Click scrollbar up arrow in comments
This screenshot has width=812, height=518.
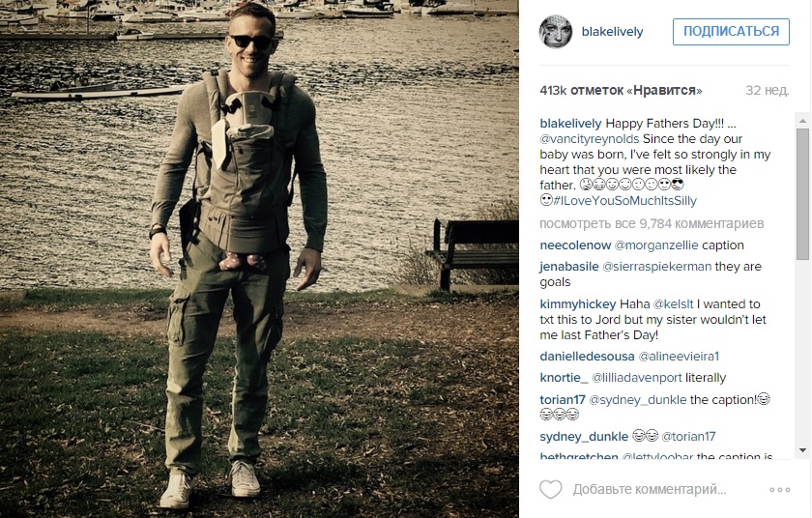pyautogui.click(x=802, y=121)
